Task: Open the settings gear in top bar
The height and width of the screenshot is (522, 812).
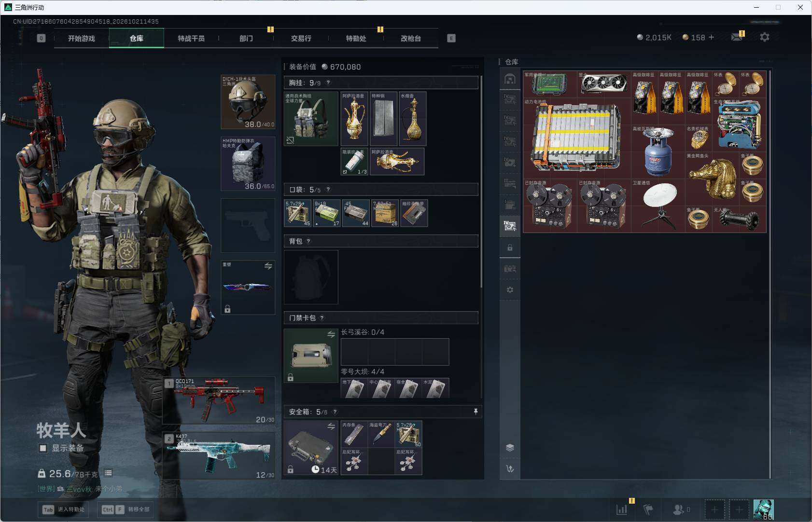Action: tap(764, 37)
